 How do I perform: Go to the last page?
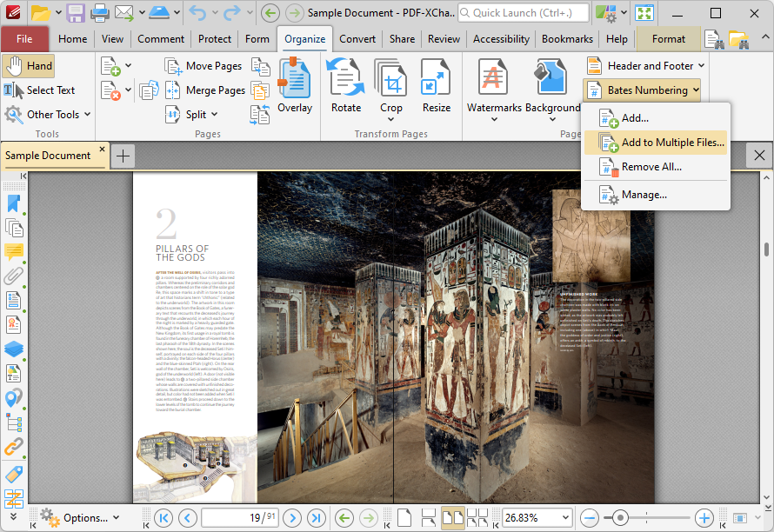[317, 518]
